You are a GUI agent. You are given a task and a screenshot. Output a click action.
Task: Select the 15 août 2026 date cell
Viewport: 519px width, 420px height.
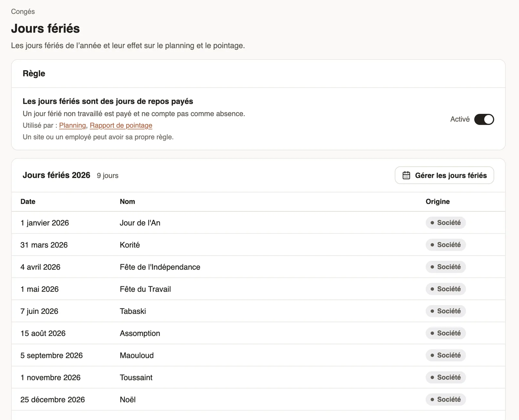click(x=43, y=333)
